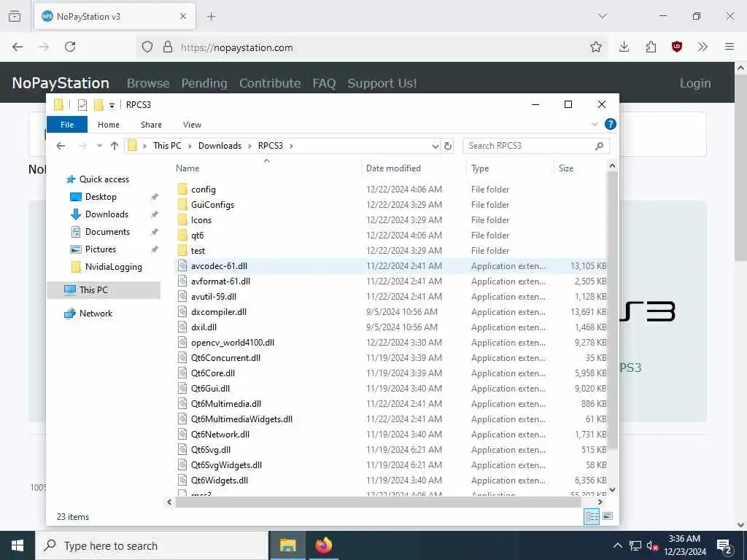Open Customize Quick Access Toolbar dropdown
747x560 pixels.
click(x=112, y=105)
